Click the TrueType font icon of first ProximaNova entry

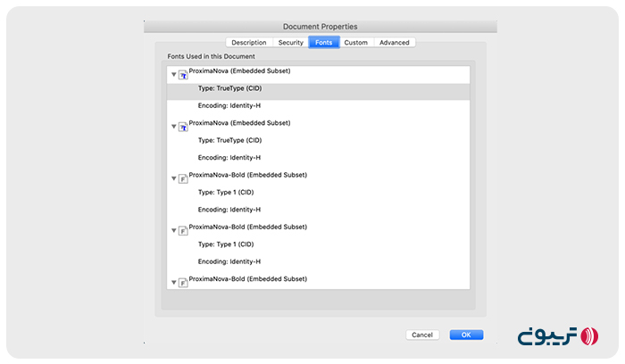tap(183, 75)
